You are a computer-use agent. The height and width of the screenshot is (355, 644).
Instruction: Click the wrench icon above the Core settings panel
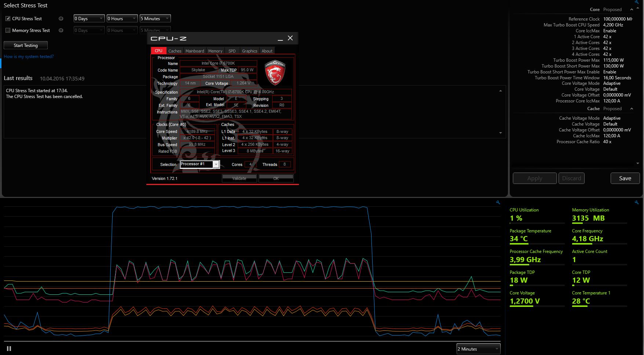coord(637,2)
